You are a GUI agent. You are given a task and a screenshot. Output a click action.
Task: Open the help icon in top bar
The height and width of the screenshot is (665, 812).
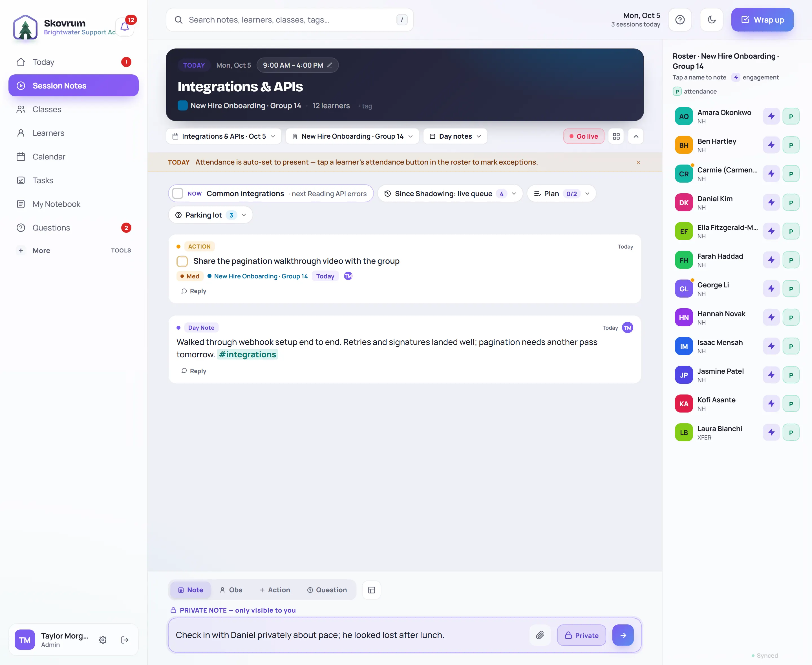(680, 19)
